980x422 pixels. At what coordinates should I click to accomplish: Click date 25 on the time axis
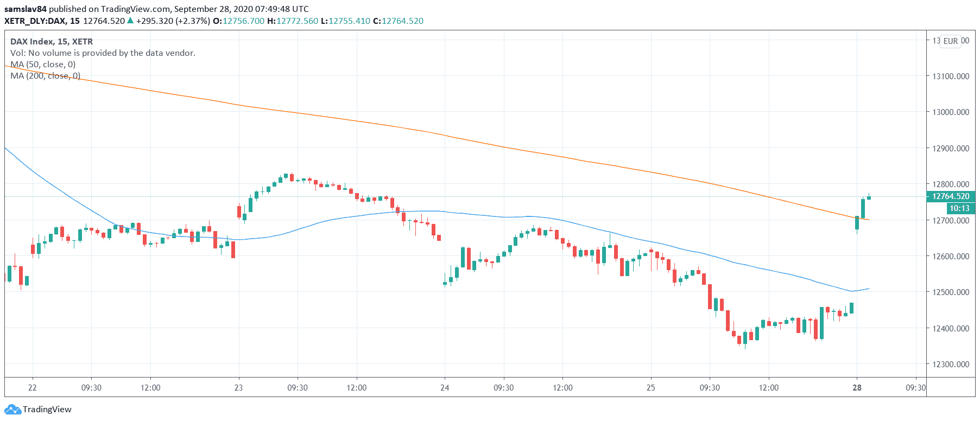pyautogui.click(x=650, y=387)
